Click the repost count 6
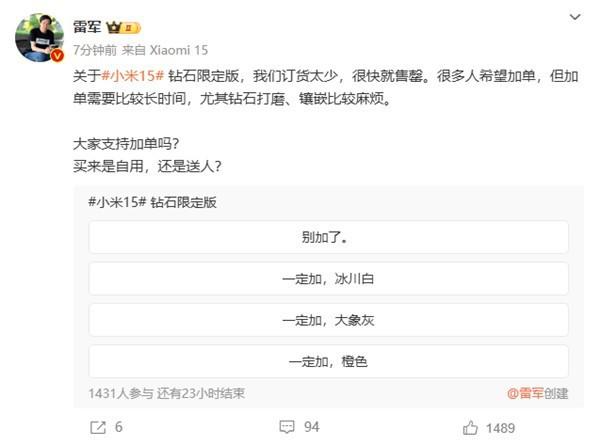This screenshot has width=600, height=445. point(119,427)
